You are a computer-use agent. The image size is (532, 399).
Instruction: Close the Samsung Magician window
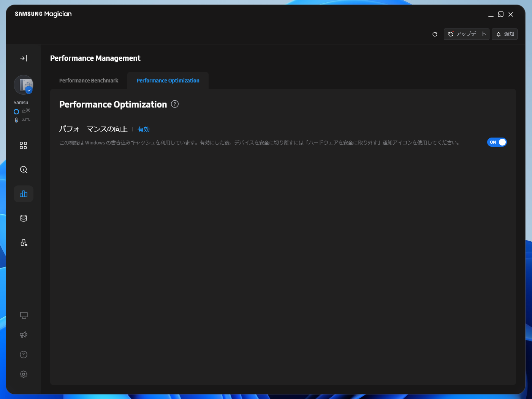[511, 14]
